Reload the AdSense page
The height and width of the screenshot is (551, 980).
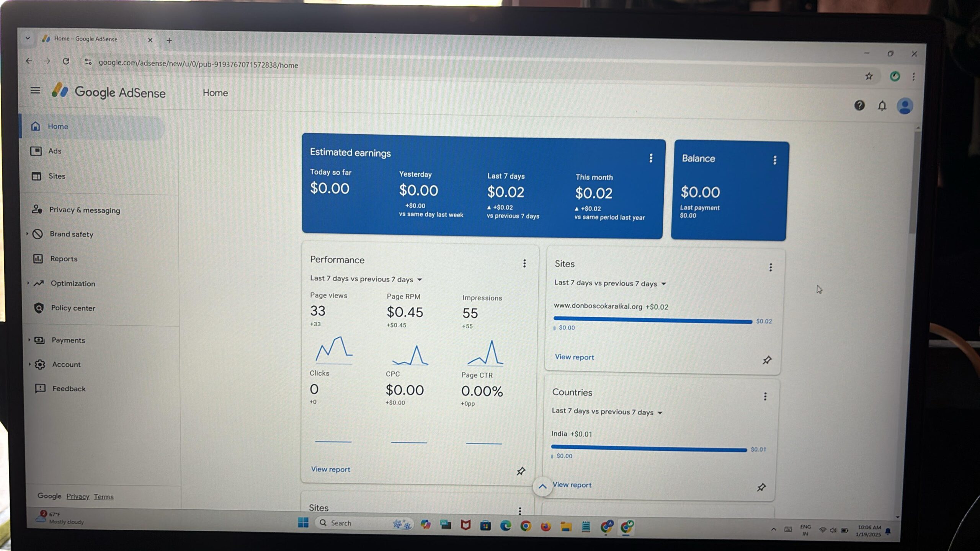[66, 61]
